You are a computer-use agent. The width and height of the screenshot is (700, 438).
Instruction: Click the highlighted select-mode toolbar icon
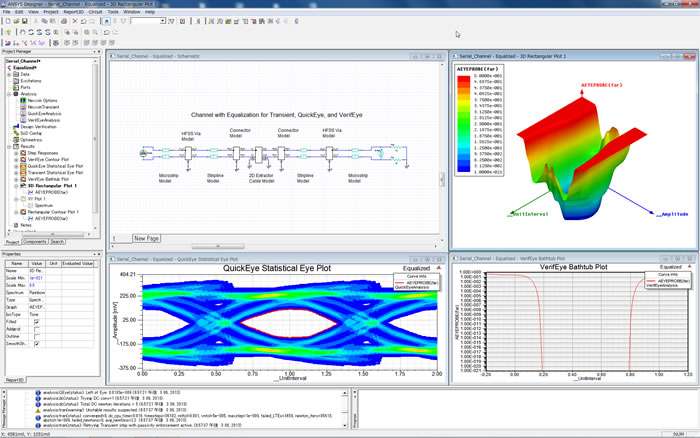(x=106, y=21)
